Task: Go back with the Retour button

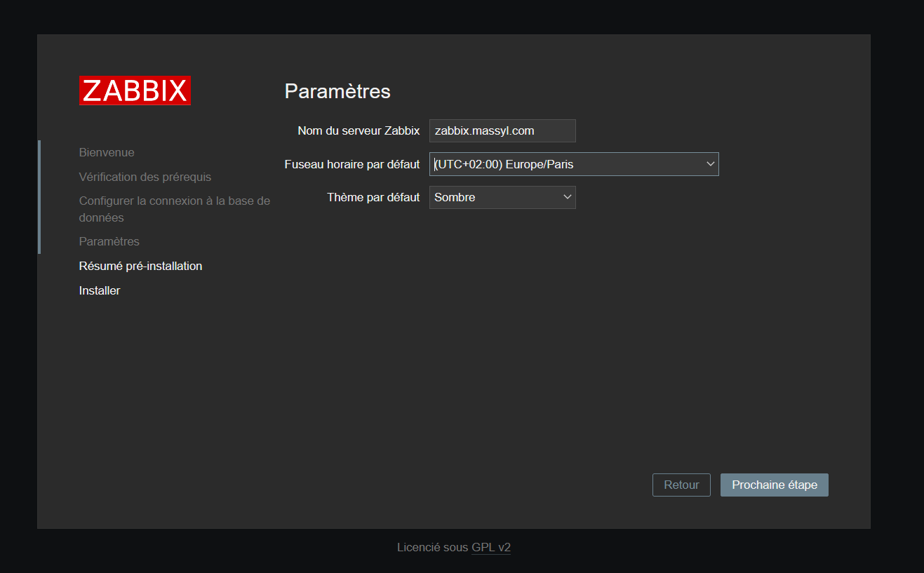Action: coord(681,485)
